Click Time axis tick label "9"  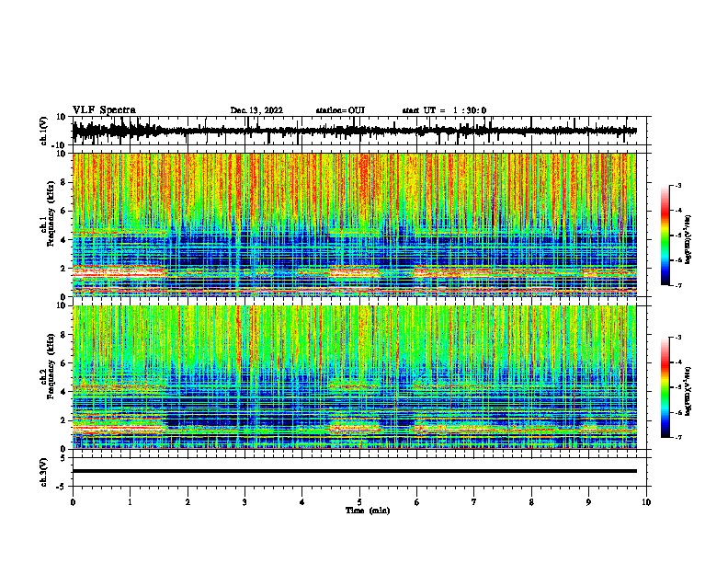[588, 502]
